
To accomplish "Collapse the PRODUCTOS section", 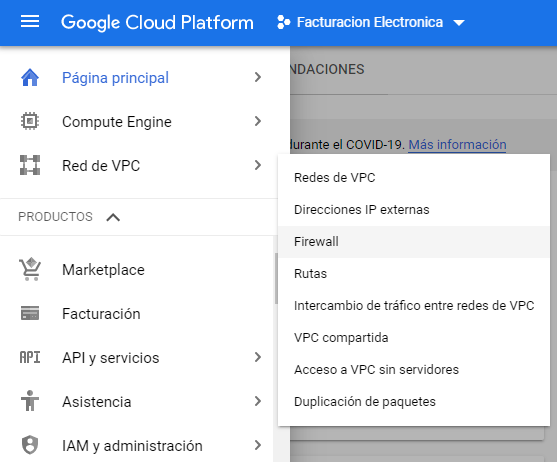I will [x=113, y=217].
